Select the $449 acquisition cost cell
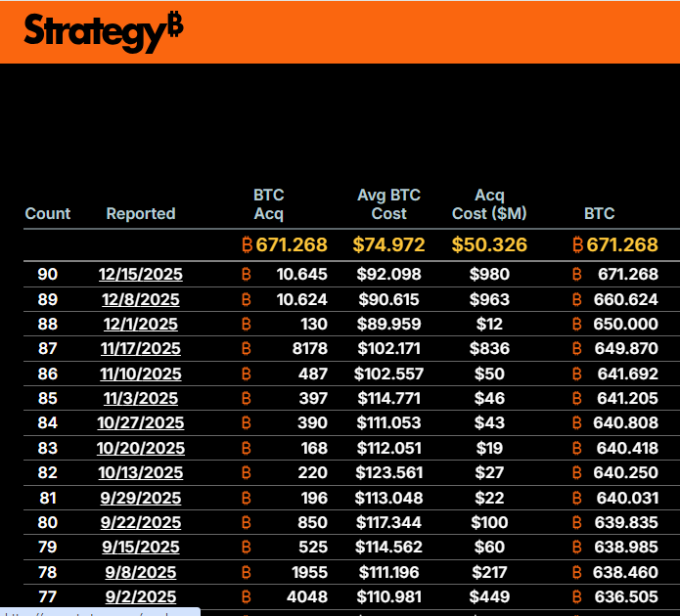680x616 pixels. click(x=489, y=596)
